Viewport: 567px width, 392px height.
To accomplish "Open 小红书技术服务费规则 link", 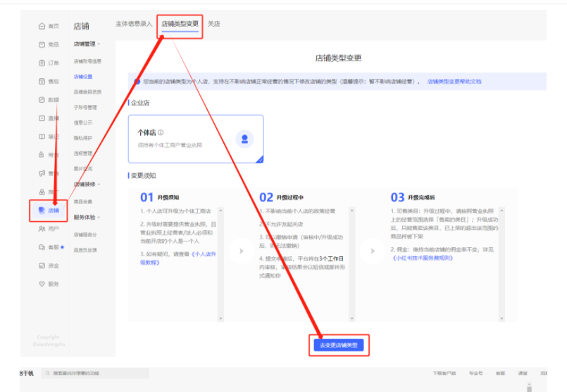I will [426, 258].
